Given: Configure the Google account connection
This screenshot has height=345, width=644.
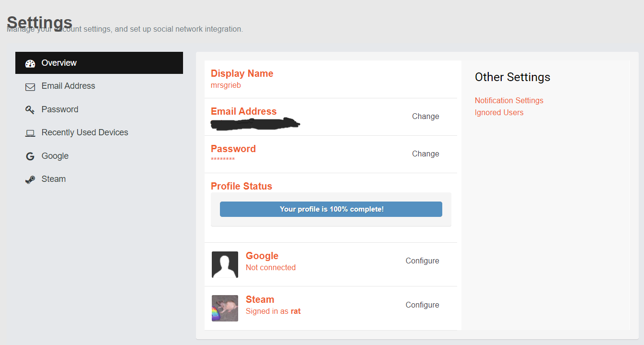Looking at the screenshot, I should (x=422, y=261).
